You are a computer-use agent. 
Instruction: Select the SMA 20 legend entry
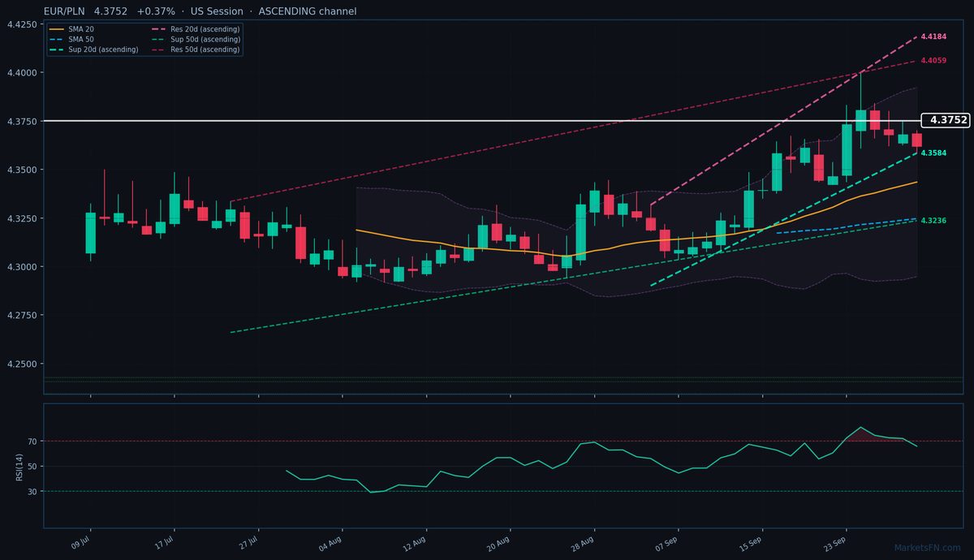click(71, 29)
